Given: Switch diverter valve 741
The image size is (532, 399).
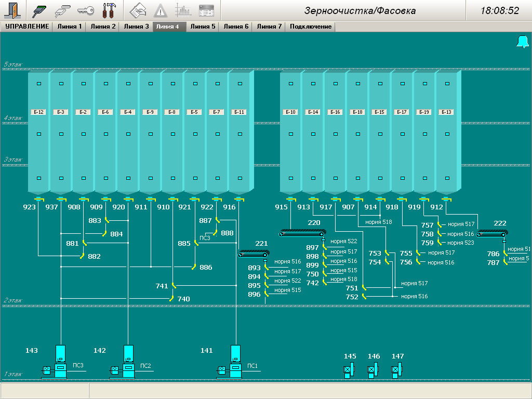Looking at the screenshot, I should pyautogui.click(x=174, y=285).
